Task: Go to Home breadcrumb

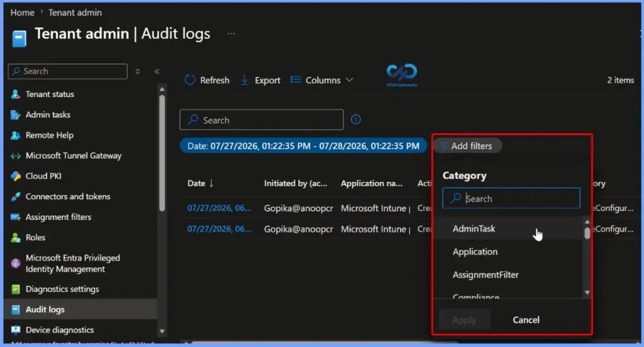Action: coord(22,13)
